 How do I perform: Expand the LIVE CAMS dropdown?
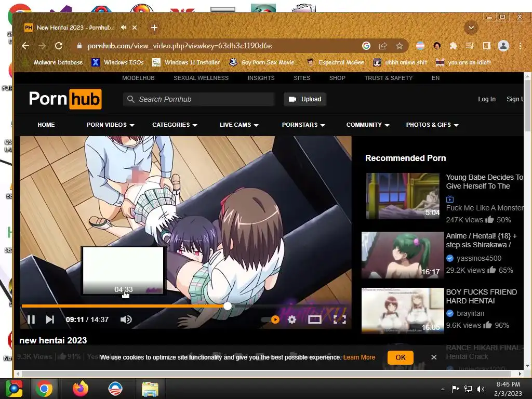tap(239, 125)
